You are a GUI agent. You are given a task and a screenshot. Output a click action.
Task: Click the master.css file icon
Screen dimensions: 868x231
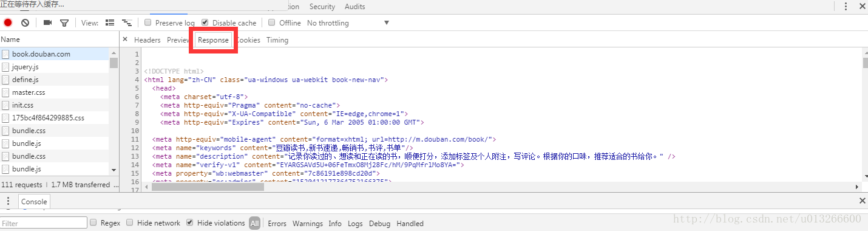(5, 92)
